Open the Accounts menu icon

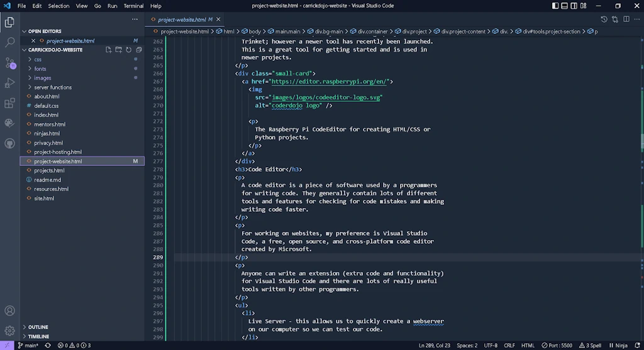pyautogui.click(x=9, y=310)
